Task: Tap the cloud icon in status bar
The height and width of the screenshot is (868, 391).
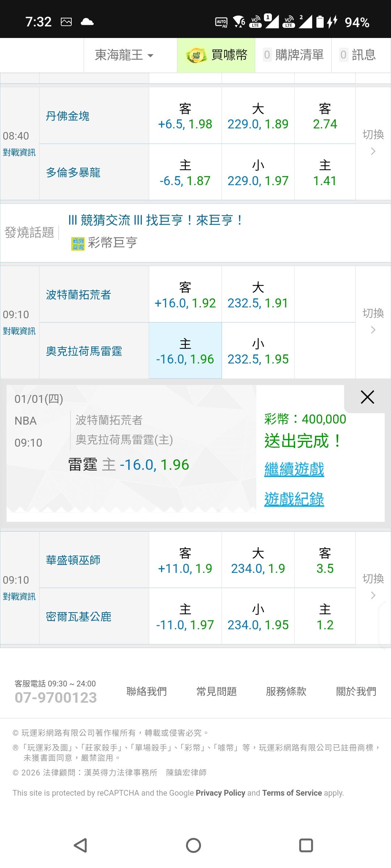Action: (x=87, y=22)
